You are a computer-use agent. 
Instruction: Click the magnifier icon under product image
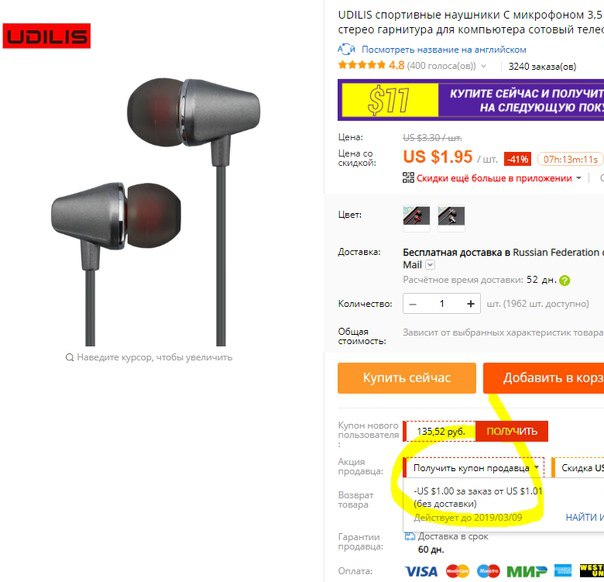coord(69,357)
